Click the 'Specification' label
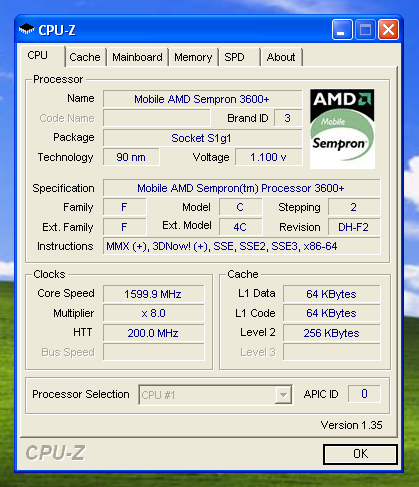This screenshot has width=419, height=487. click(63, 188)
